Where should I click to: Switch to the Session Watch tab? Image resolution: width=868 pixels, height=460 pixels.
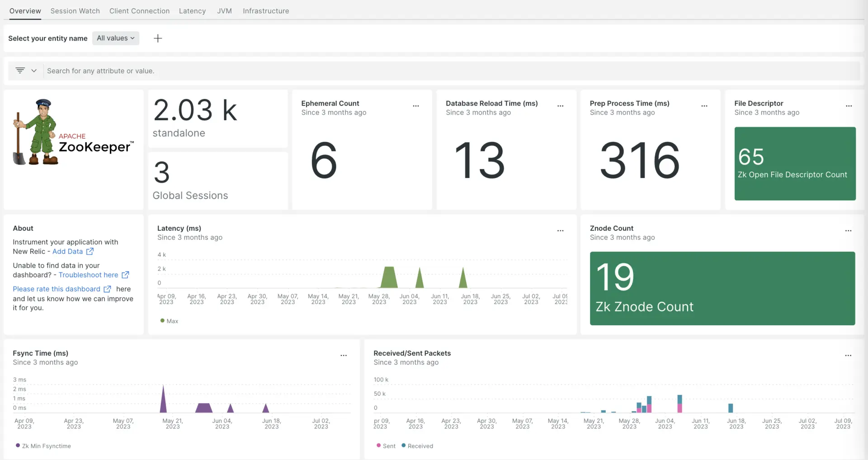click(x=75, y=11)
